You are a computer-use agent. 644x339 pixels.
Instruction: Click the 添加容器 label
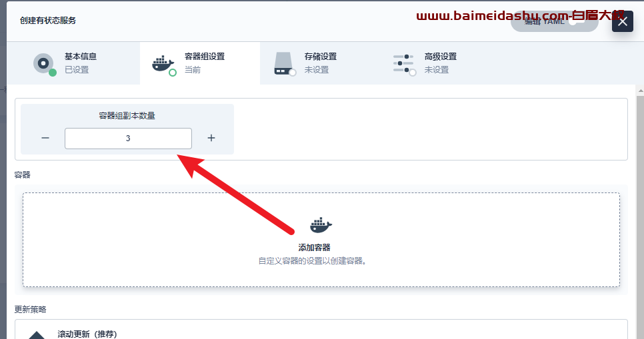[x=314, y=248]
